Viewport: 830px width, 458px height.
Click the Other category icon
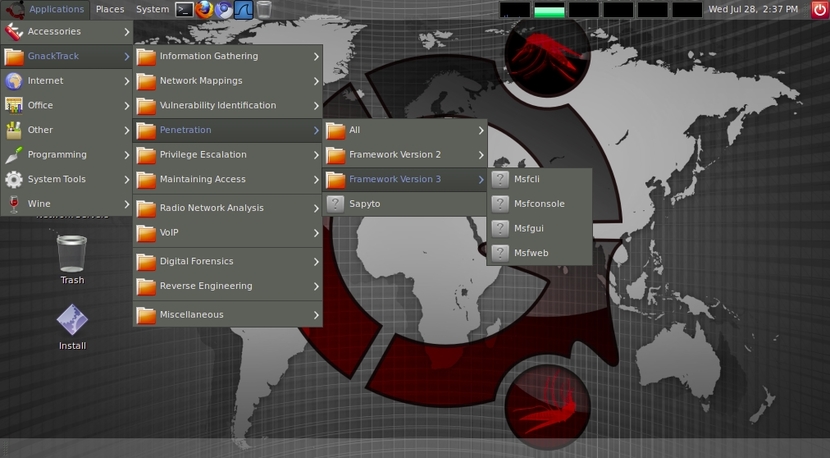[x=14, y=130]
